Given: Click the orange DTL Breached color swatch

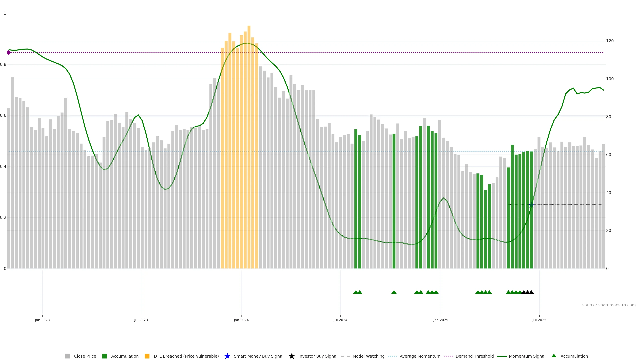Looking at the screenshot, I should pyautogui.click(x=147, y=356).
